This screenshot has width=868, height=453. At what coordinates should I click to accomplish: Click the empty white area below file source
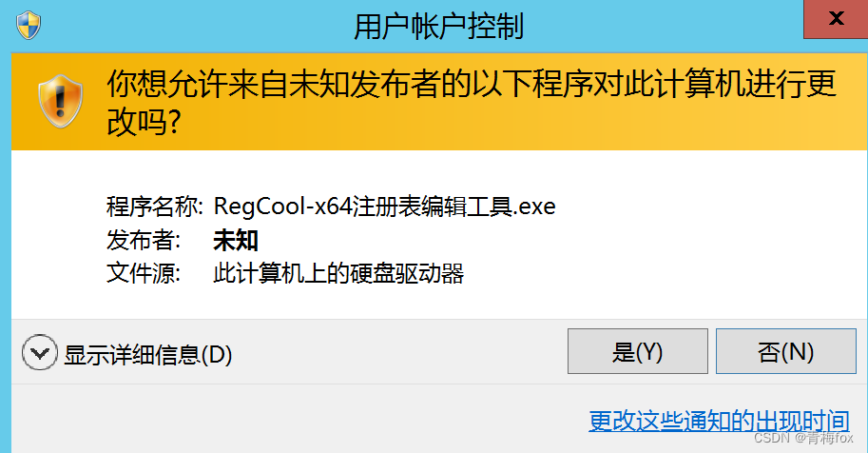pos(439,304)
